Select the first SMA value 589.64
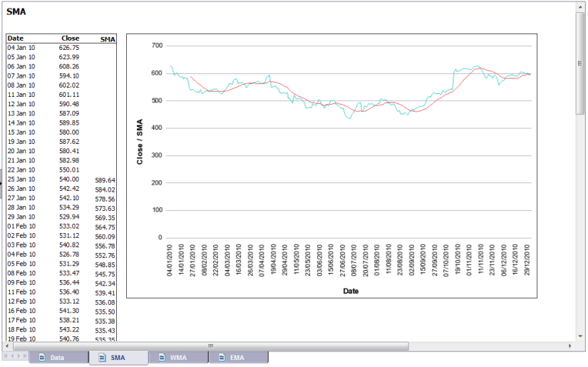 (x=105, y=180)
